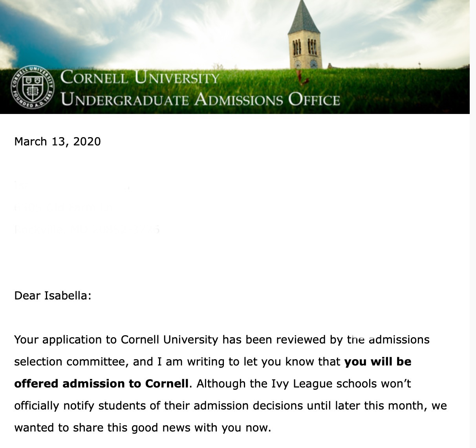Viewport: 476px width, 448px height.
Task: Click the vertical scrollbar on right edge
Action: tap(473, 224)
